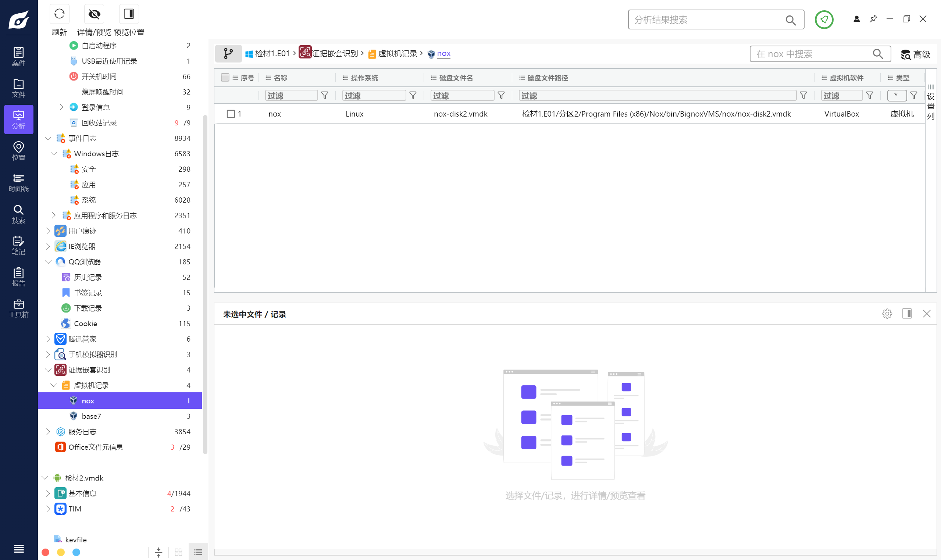Click the Refresh (刷新) toolbar icon

[x=59, y=14]
